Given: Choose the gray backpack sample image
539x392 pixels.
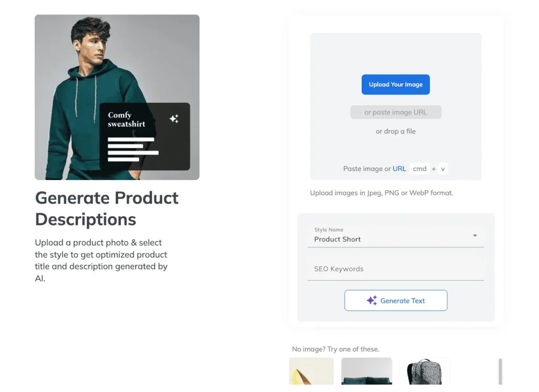Looking at the screenshot, I should point(425,371).
